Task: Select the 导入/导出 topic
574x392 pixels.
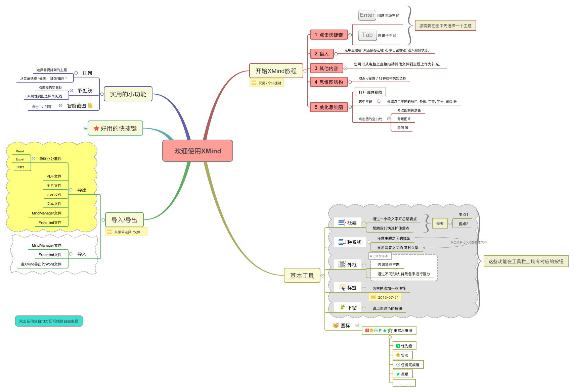Action: point(124,220)
